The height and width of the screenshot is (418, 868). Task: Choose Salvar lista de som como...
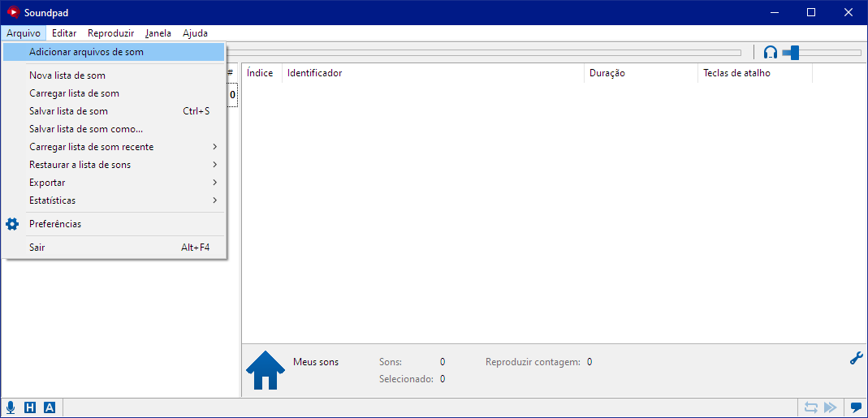(x=86, y=129)
